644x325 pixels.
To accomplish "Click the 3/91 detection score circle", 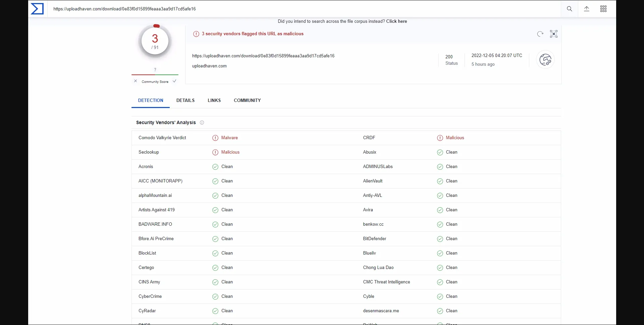I will 155,41.
